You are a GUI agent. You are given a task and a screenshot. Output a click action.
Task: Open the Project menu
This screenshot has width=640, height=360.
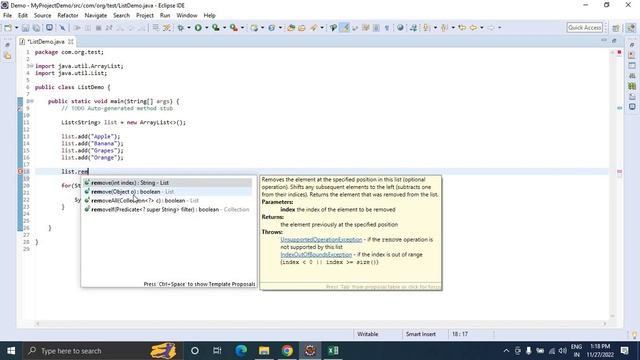pos(145,16)
